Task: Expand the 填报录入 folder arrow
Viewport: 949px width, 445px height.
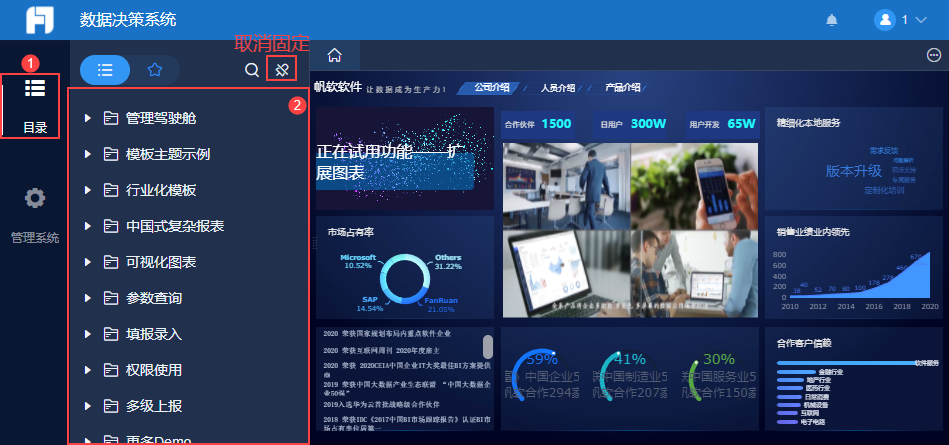Action: pos(88,334)
